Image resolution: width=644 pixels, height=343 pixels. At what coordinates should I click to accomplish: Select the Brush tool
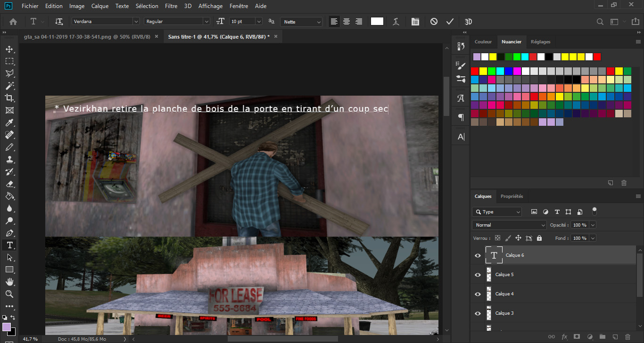click(9, 147)
